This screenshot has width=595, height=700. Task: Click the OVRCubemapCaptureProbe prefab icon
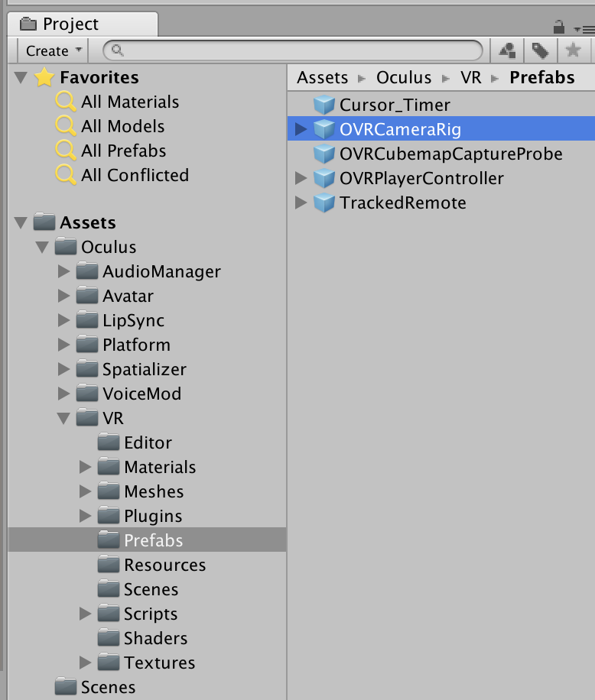pos(326,154)
